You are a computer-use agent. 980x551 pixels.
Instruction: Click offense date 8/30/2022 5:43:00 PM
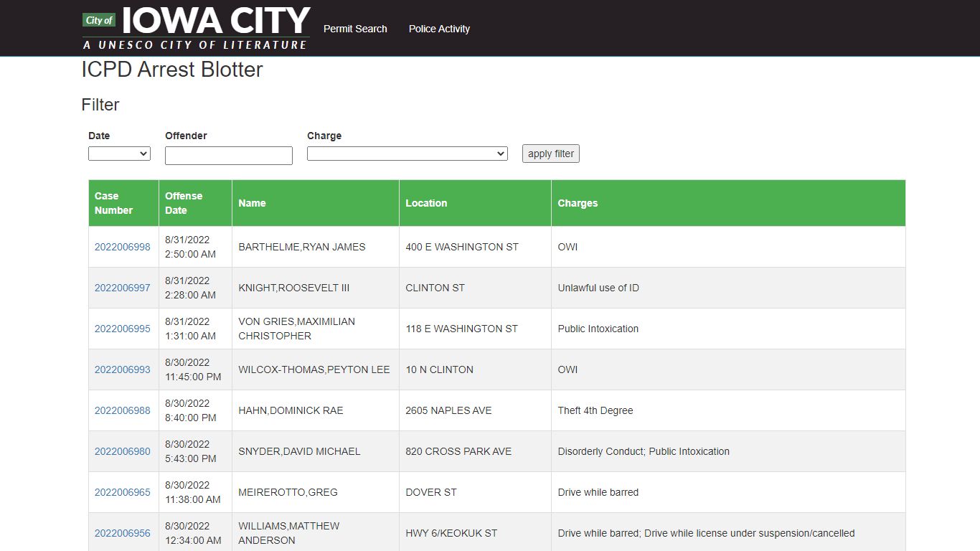[x=190, y=451]
